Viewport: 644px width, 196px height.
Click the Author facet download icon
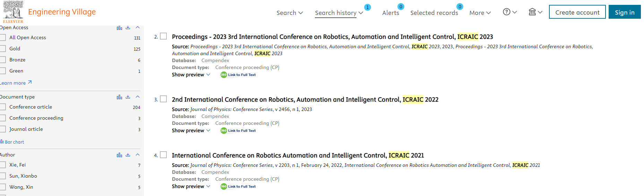tap(128, 155)
